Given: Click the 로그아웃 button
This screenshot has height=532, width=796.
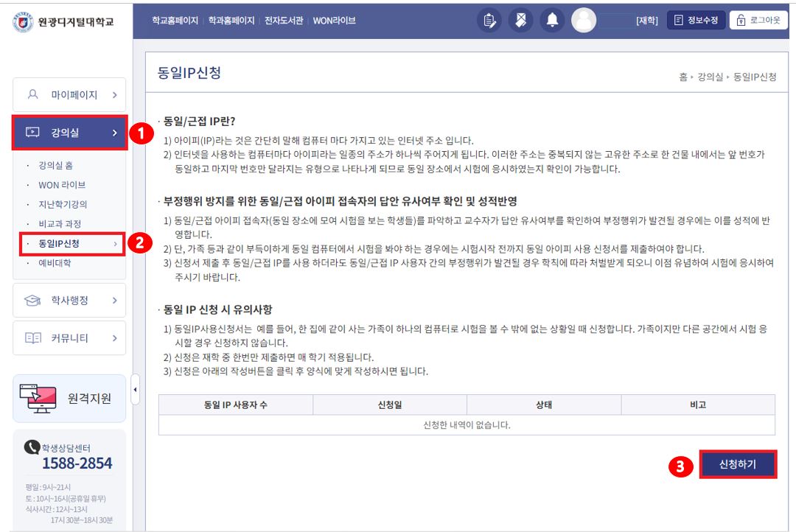Looking at the screenshot, I should (x=759, y=21).
